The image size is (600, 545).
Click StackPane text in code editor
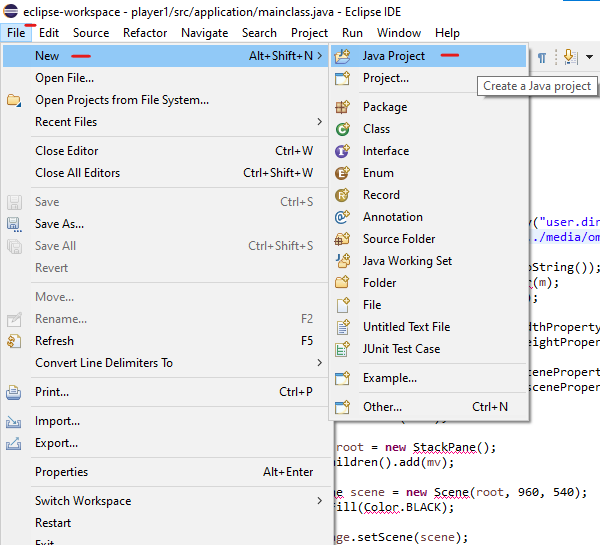[x=444, y=447]
